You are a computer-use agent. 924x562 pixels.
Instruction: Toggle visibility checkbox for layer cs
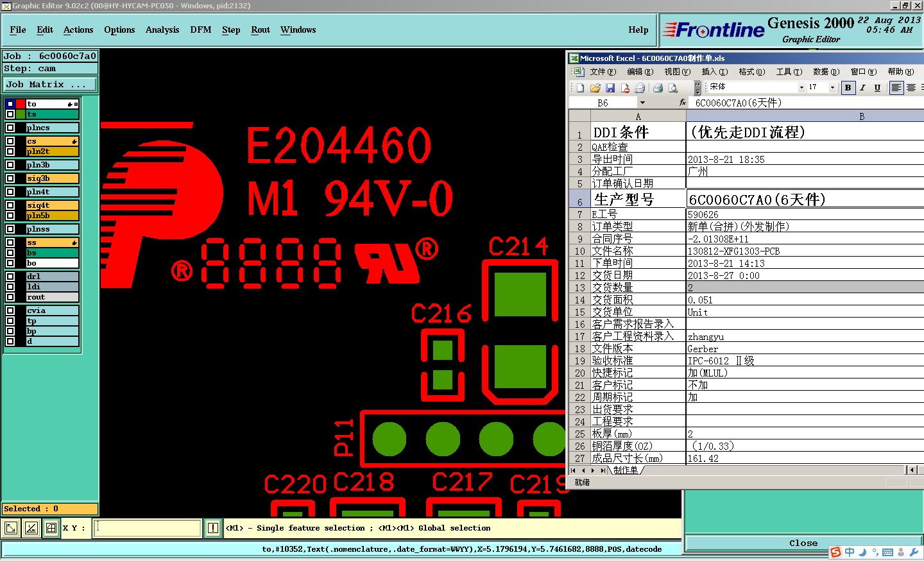10,141
